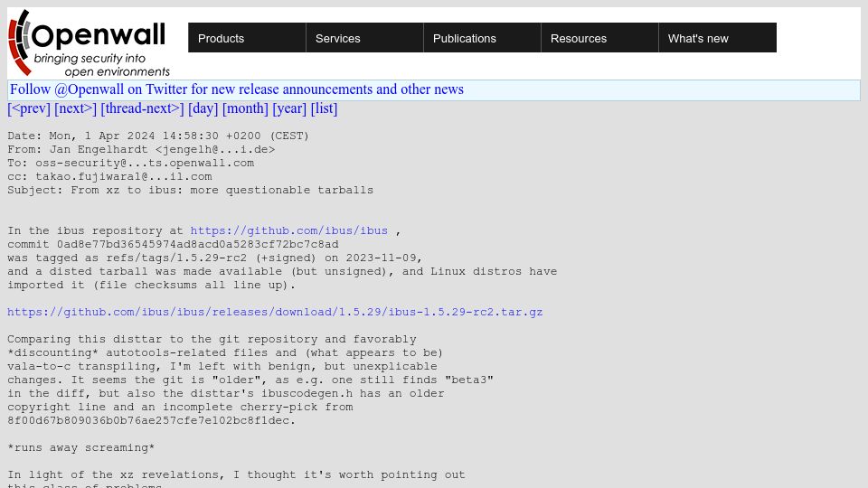Open the [year] archive listing
The height and width of the screenshot is (488, 868).
click(x=289, y=108)
